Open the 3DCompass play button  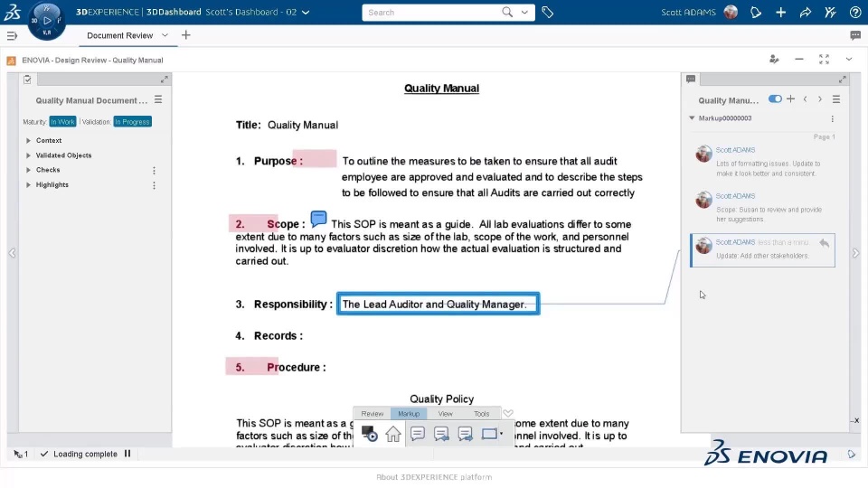coord(47,21)
